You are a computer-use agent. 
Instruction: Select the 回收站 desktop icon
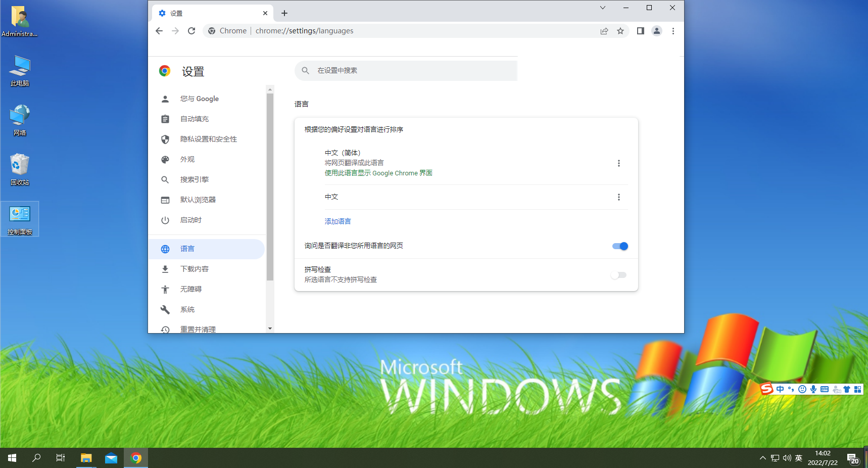(x=20, y=170)
